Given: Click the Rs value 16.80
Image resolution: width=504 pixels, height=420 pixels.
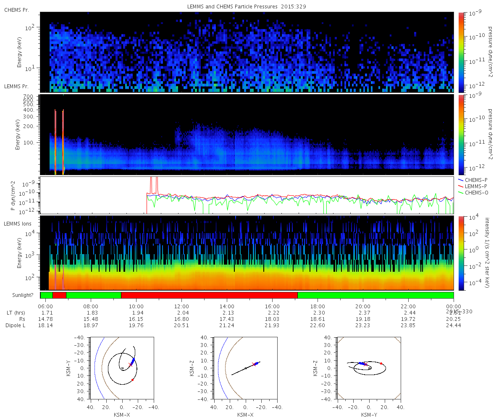Looking at the screenshot, I should point(181,319).
